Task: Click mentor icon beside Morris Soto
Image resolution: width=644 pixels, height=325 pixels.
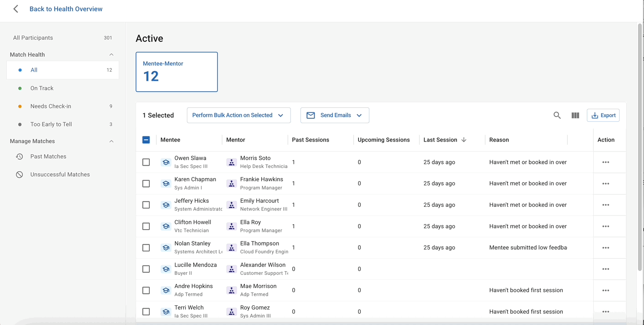Action: (232, 162)
